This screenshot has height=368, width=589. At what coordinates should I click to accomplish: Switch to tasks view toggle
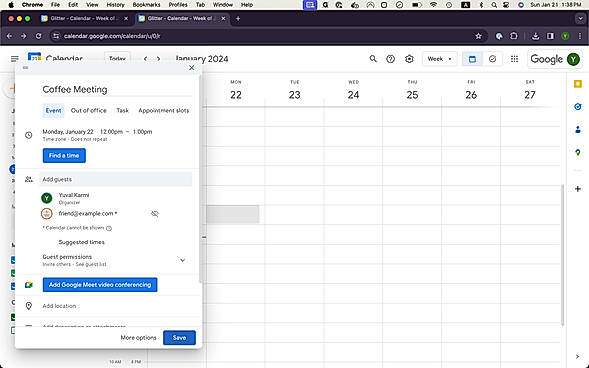(x=492, y=59)
